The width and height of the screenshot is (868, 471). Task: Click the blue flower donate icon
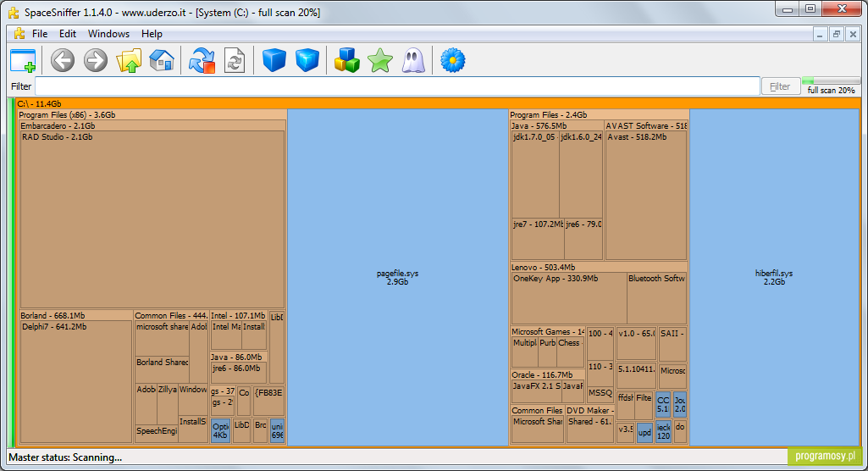[x=452, y=60]
